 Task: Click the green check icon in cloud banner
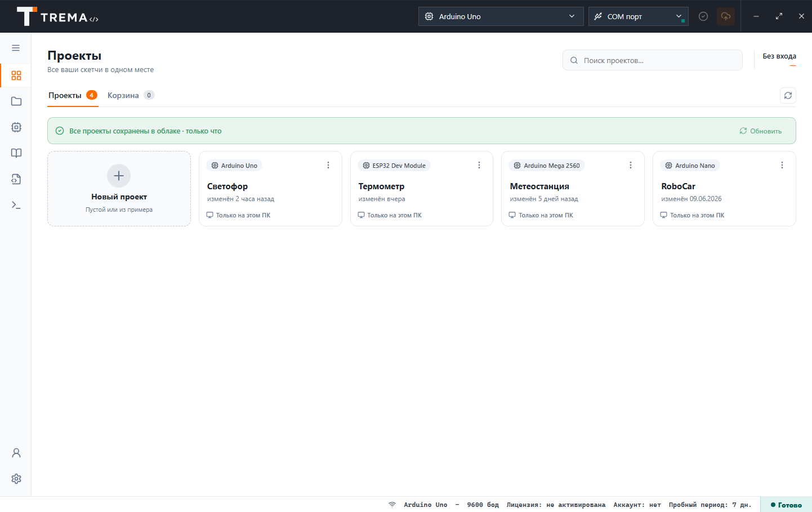click(60, 131)
